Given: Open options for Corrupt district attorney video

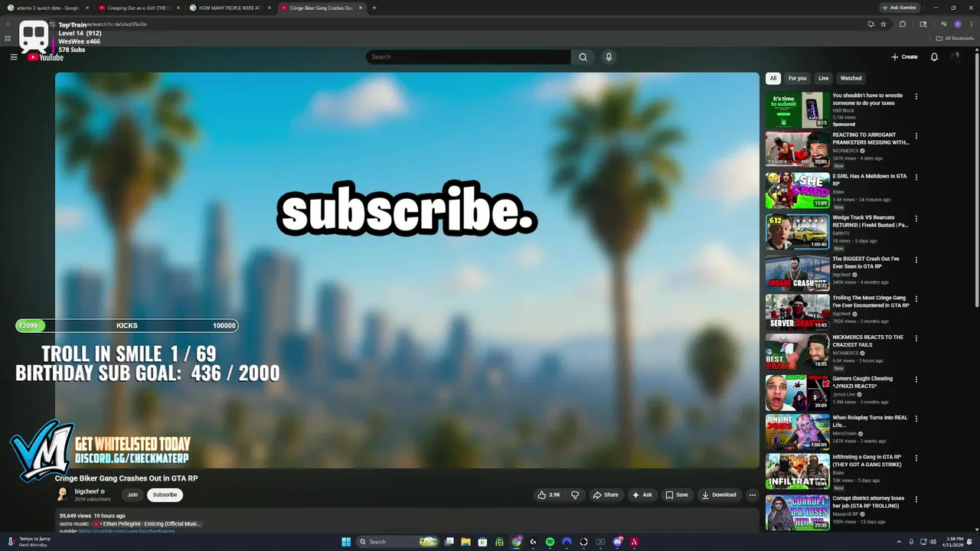Looking at the screenshot, I should pos(916,500).
